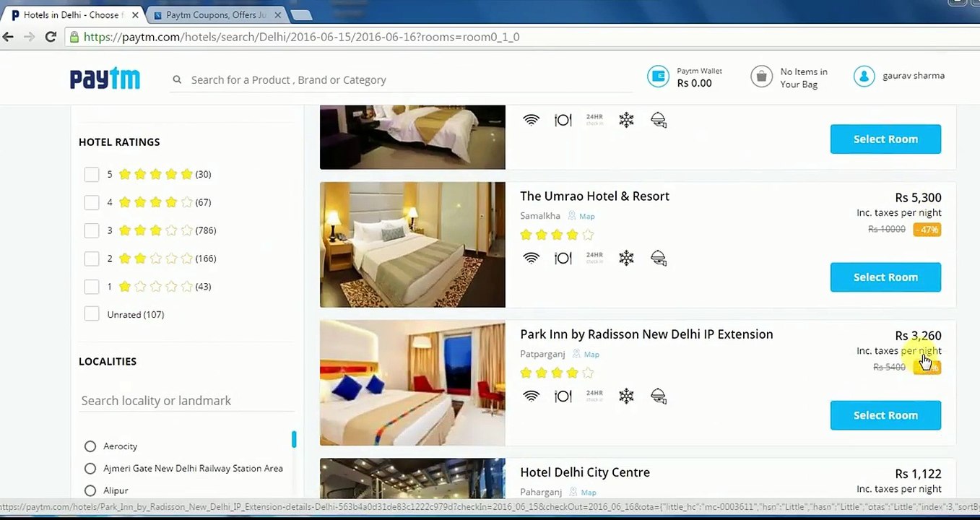
Task: Click the No Items in Your Bag text
Action: click(x=804, y=78)
